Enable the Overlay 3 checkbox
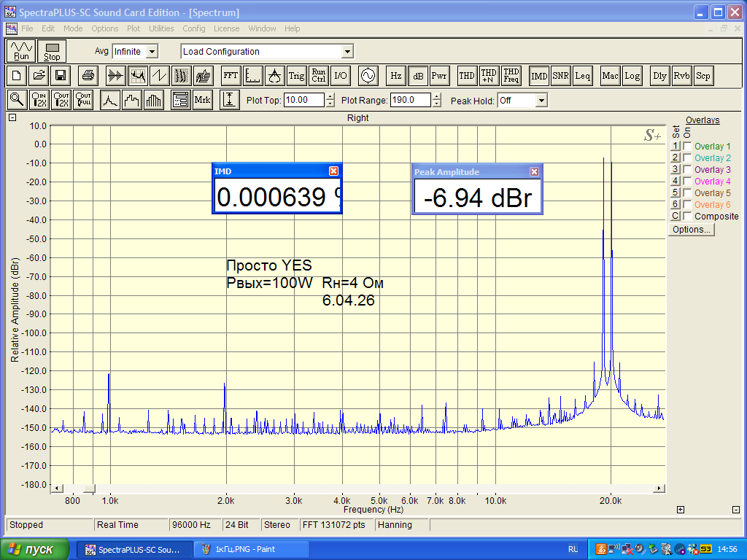Screen dimensions: 747x560 [687, 169]
